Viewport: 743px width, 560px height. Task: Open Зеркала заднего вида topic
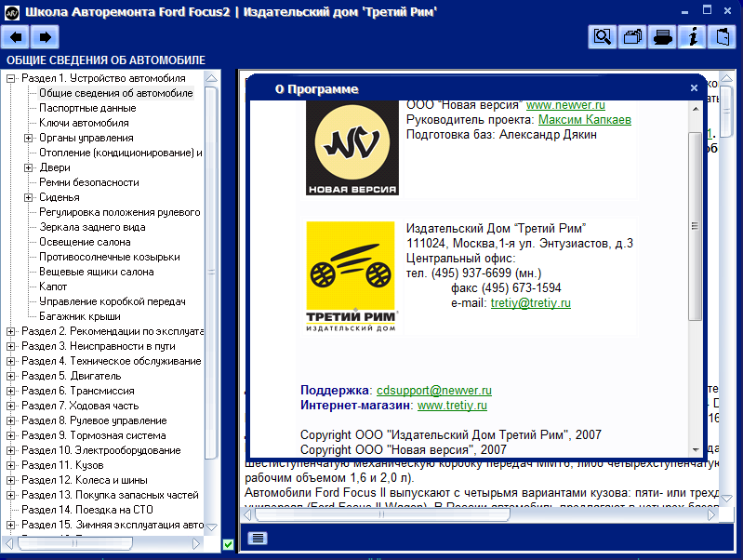pyautogui.click(x=92, y=227)
